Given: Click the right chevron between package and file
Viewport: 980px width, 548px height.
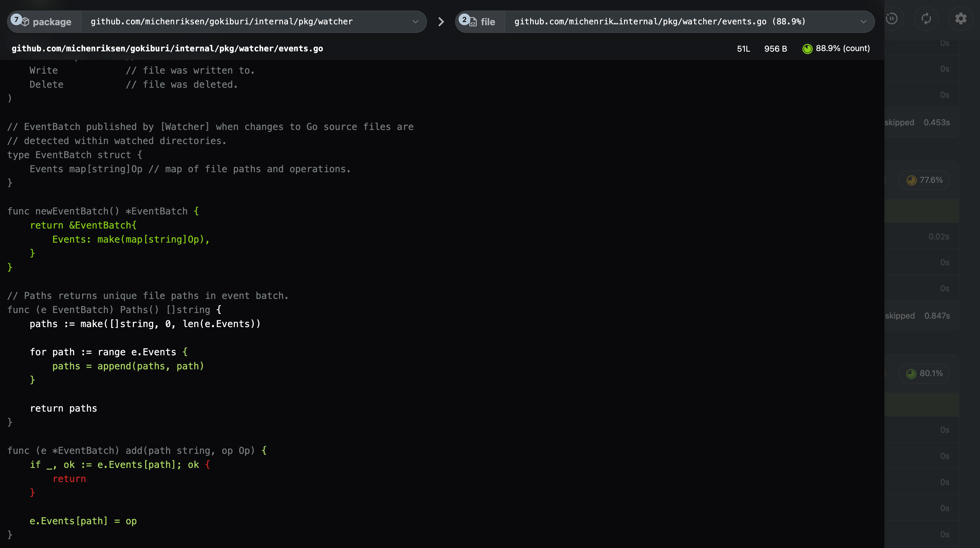Looking at the screenshot, I should 441,22.
